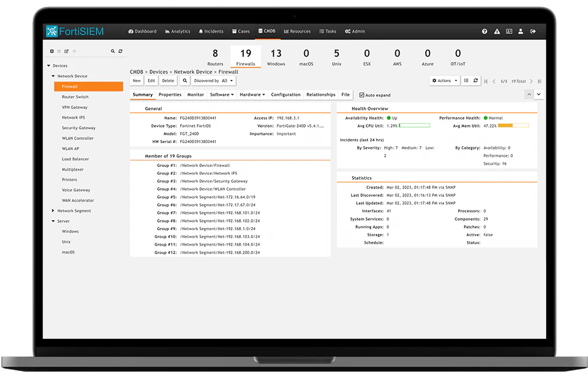Switch to the Analytics tab

coord(177,31)
